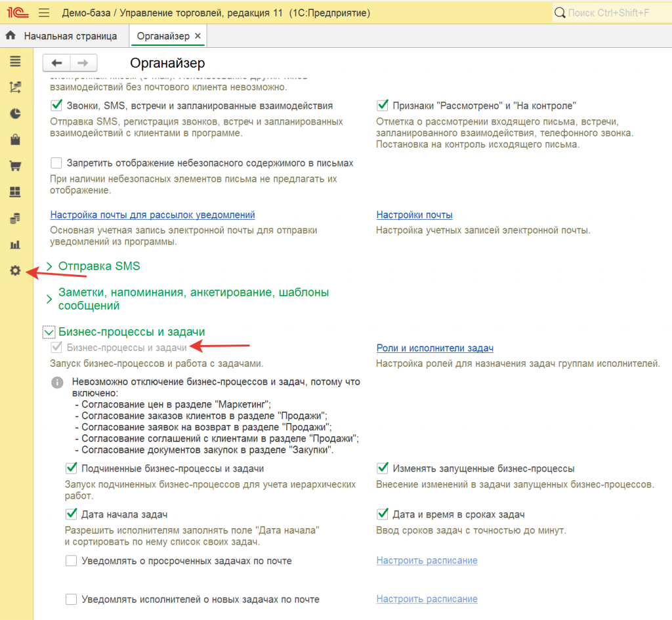672x620 pixels.
Task: Click the 'Демо-база / Управление торговлей' title text
Action: [x=216, y=13]
